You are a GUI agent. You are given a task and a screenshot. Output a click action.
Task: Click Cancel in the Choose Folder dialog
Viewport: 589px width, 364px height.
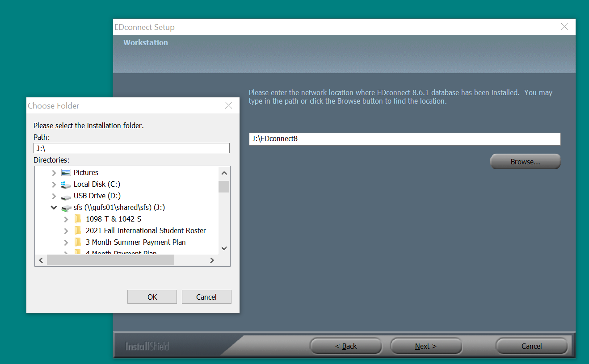[x=206, y=297]
